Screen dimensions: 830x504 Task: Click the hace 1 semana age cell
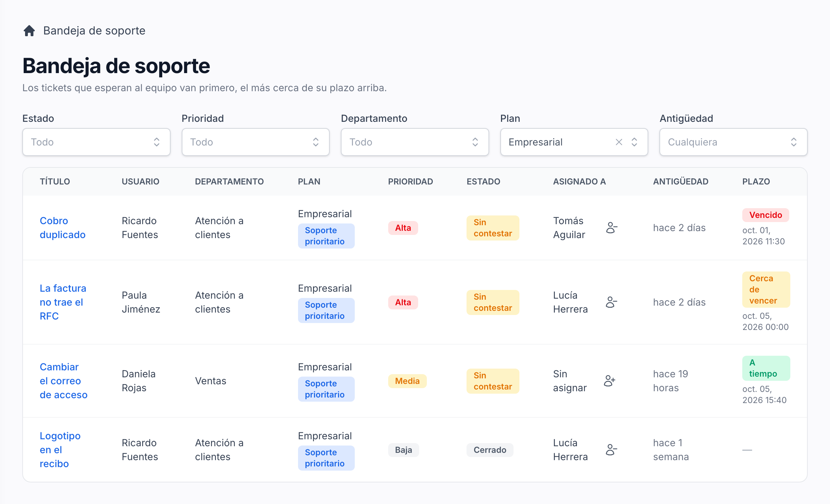coord(671,450)
